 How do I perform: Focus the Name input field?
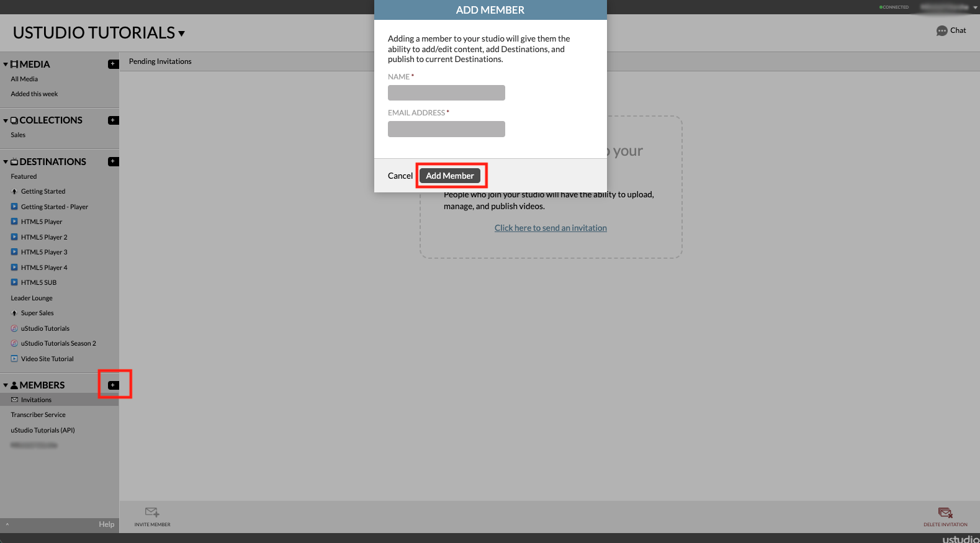tap(446, 92)
